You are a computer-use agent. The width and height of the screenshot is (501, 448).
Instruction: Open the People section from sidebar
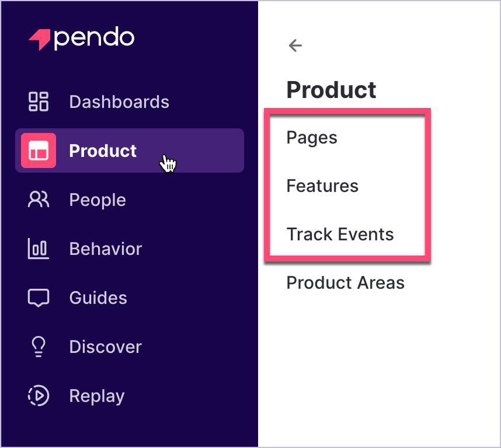(97, 199)
